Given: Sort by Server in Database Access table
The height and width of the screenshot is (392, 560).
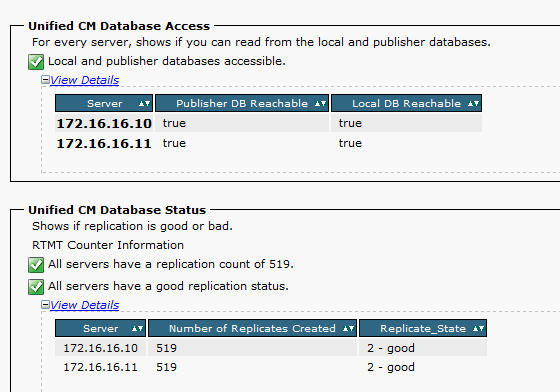Looking at the screenshot, I should tap(144, 104).
